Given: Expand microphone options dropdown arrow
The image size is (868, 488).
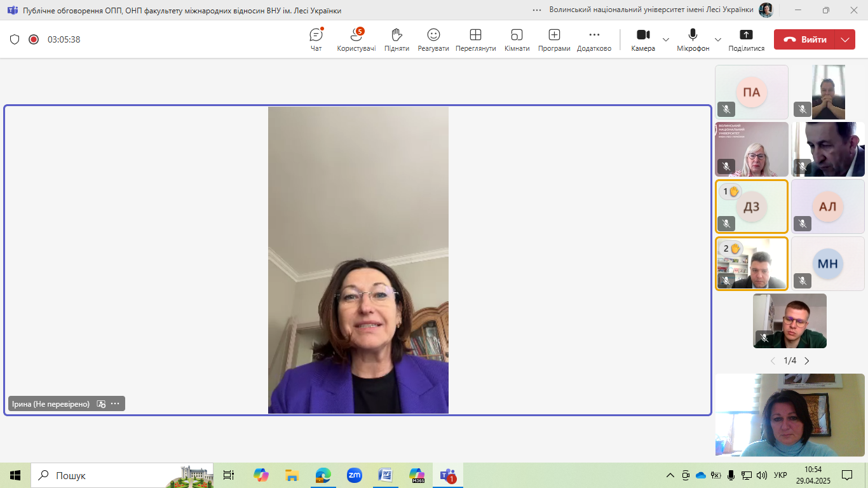Looking at the screenshot, I should pyautogui.click(x=718, y=39).
